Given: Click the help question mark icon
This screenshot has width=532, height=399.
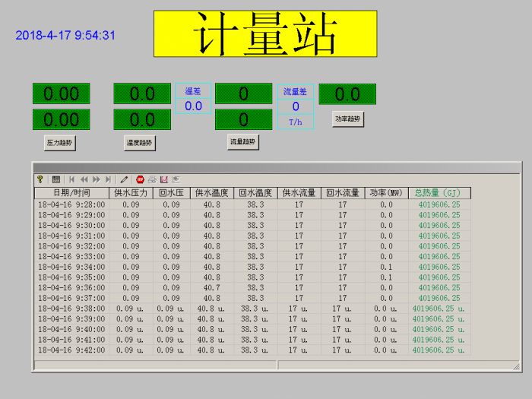Looking at the screenshot, I should coord(40,179).
